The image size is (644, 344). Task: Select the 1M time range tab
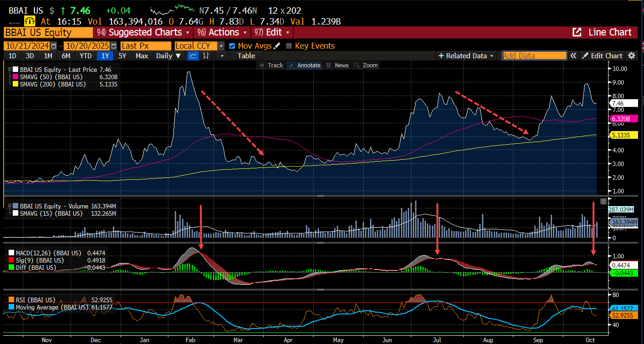click(48, 56)
